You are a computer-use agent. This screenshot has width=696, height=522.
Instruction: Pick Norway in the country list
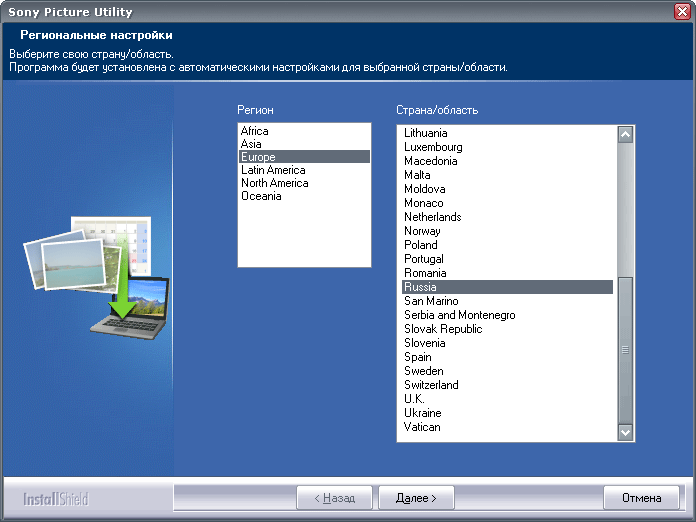(507, 231)
